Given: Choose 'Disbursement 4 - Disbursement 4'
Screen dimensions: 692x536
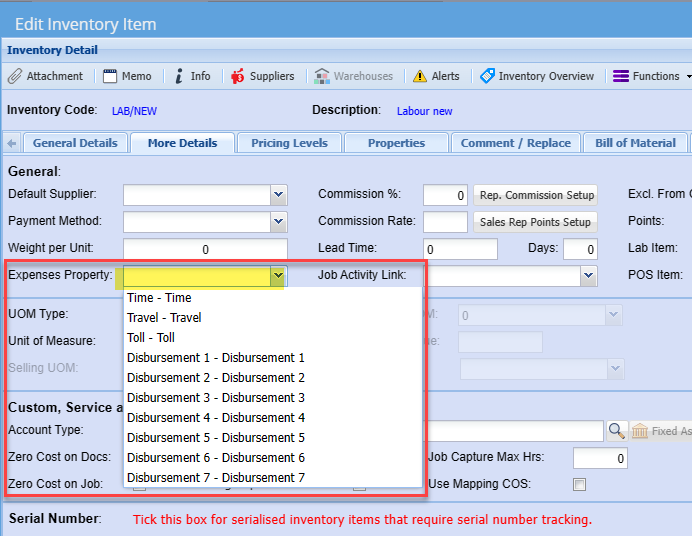Looking at the screenshot, I should pos(273,418).
